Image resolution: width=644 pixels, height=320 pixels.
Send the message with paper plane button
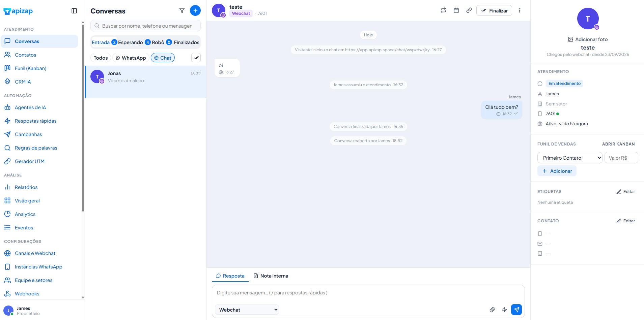click(516, 310)
